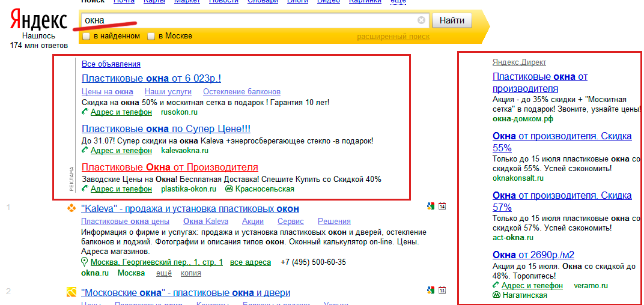Viewport: 644px width, 305px height.
Task: Open right-hand ad 'Пластиковые окна от производителя'
Action: click(540, 82)
